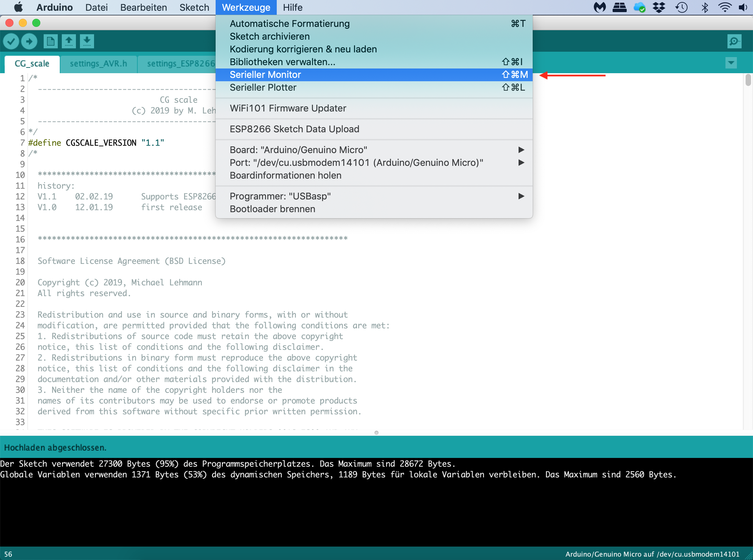This screenshot has width=753, height=560.
Task: Save the sketch using down-arrow icon
Action: point(87,41)
